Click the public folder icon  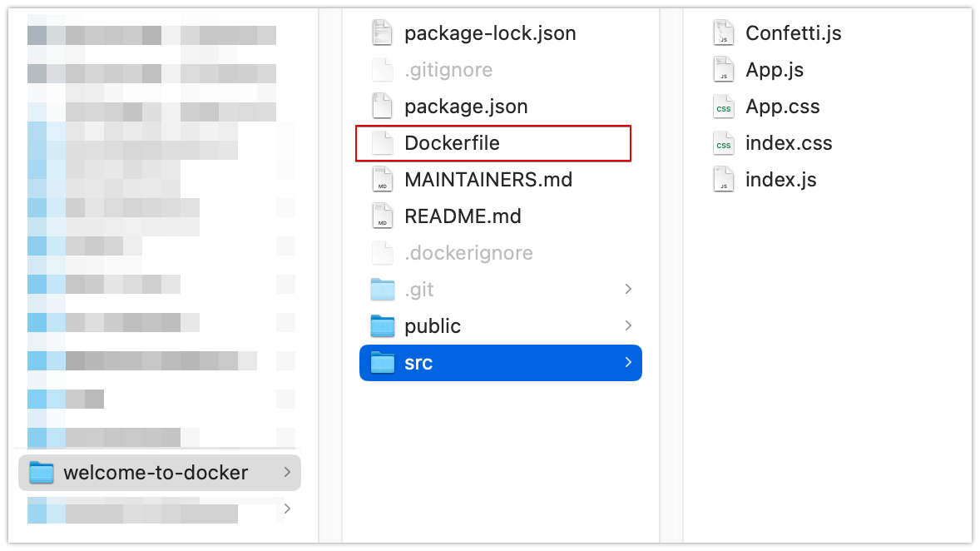coord(382,326)
